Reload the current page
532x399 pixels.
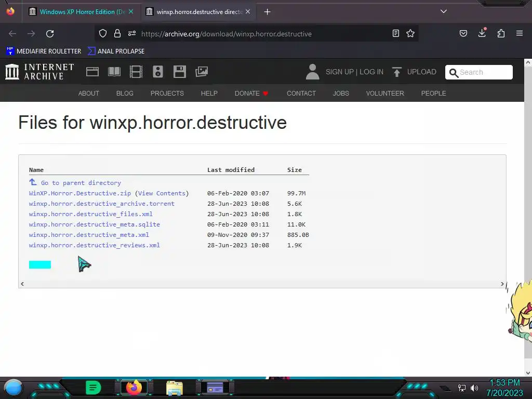click(50, 34)
